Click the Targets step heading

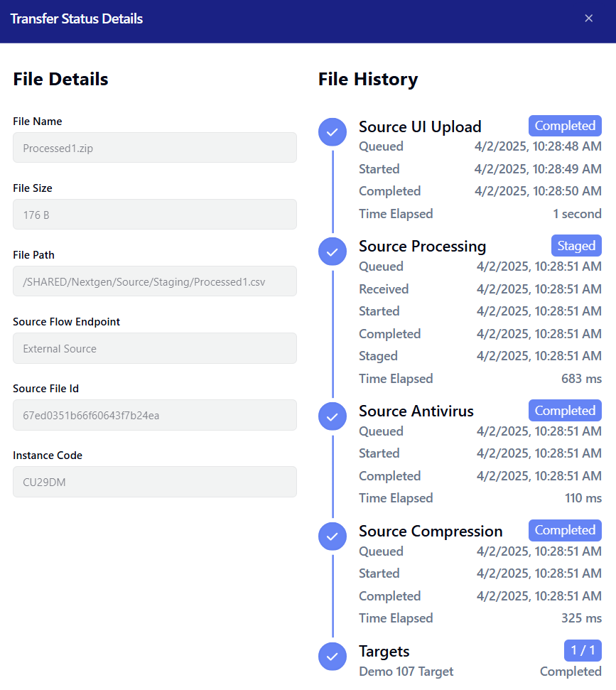point(384,652)
